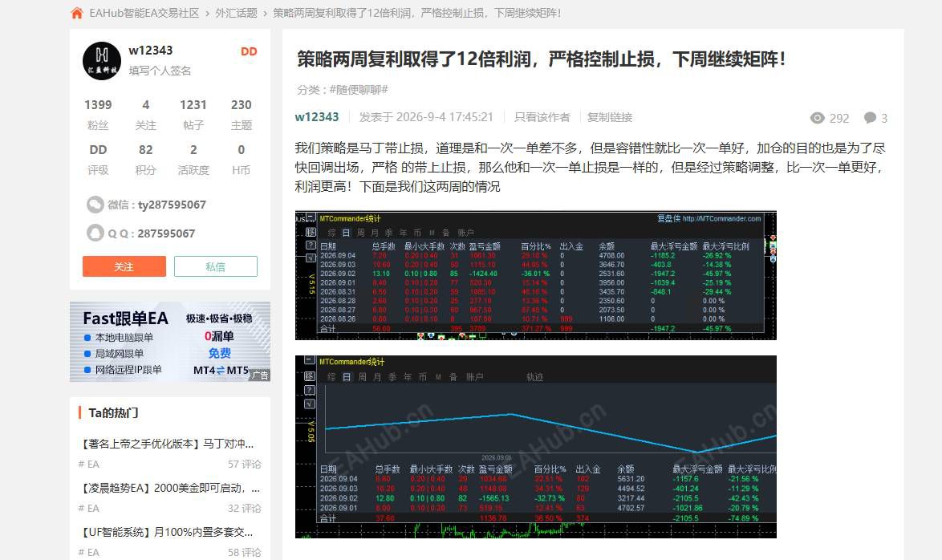Click the orange DD rating badge
Screen dimensions: 942x560
(x=249, y=51)
